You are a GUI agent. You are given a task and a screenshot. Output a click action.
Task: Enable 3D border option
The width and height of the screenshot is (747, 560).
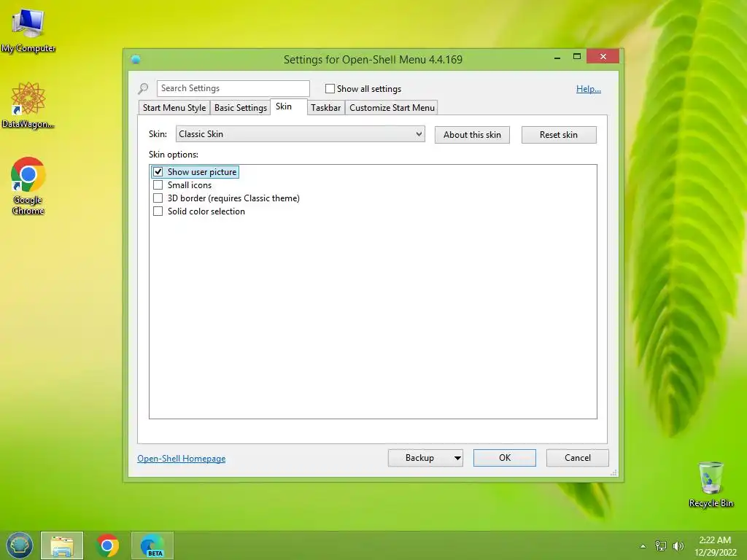[158, 198]
